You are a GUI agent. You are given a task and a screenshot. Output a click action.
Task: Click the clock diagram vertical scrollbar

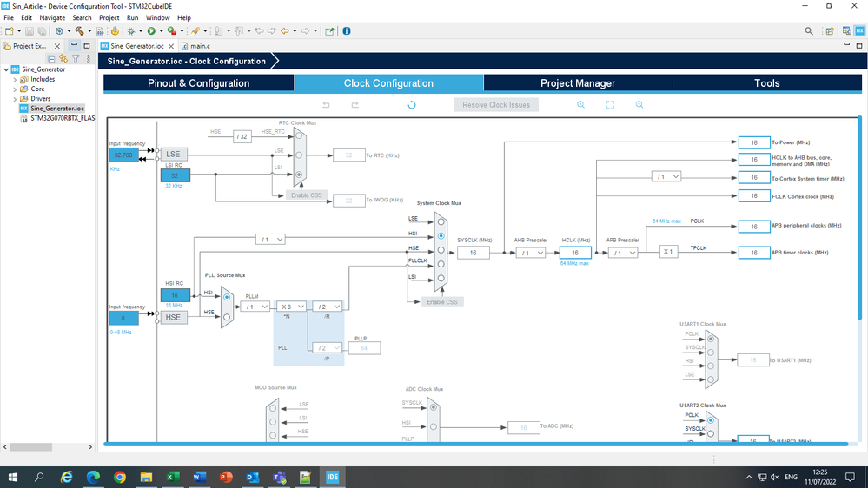coord(859,218)
